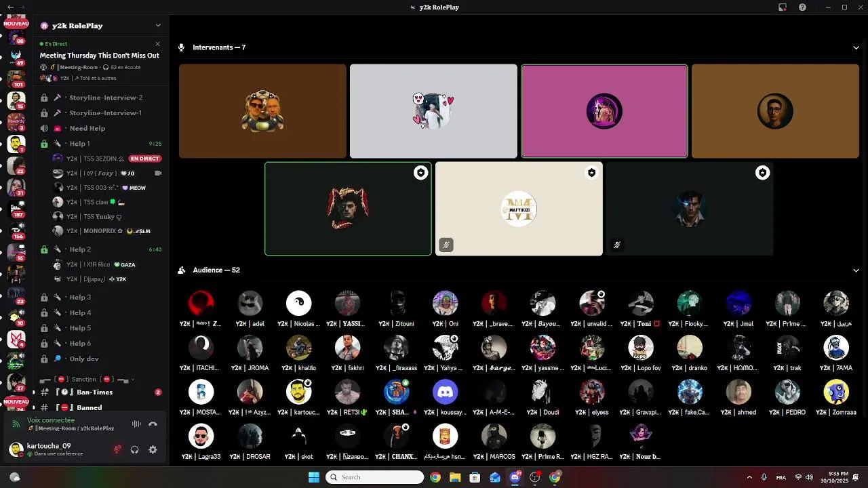This screenshot has width=868, height=488.
Task: Toggle microphone mute next to kartoucha_09
Action: coord(117,449)
